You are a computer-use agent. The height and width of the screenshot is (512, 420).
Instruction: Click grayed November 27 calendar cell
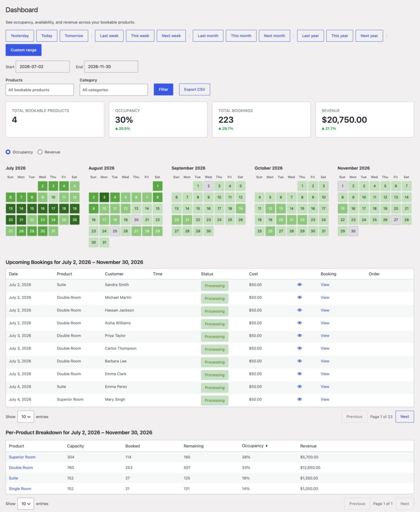pyautogui.click(x=396, y=220)
